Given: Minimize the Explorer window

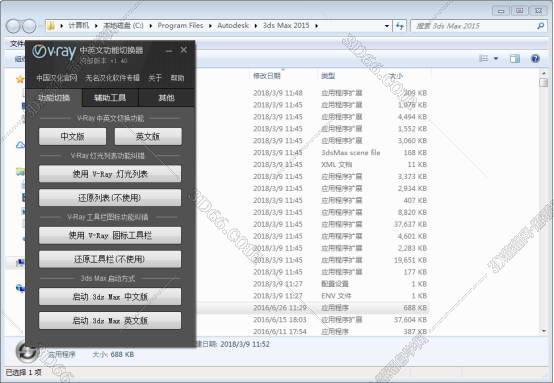Looking at the screenshot, I should [x=501, y=11].
